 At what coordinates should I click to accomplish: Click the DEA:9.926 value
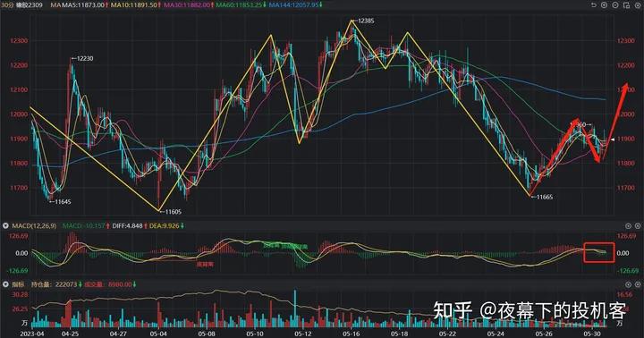tap(165, 226)
